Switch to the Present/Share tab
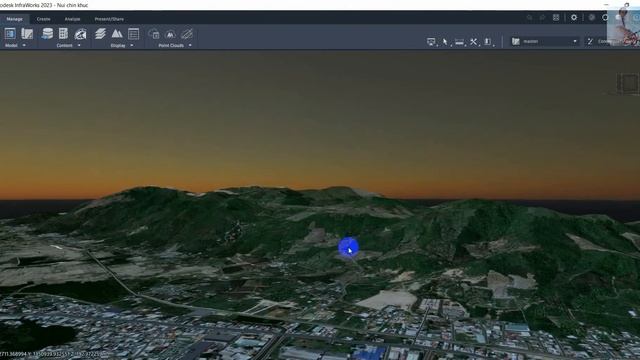Image resolution: width=640 pixels, height=360 pixels. (109, 19)
